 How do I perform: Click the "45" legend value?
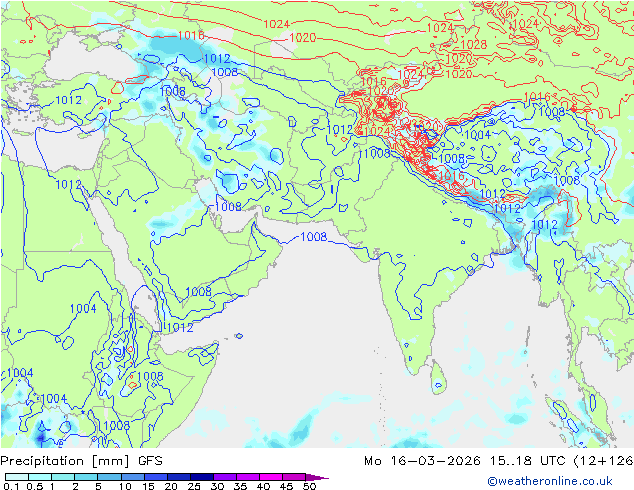(286, 486)
